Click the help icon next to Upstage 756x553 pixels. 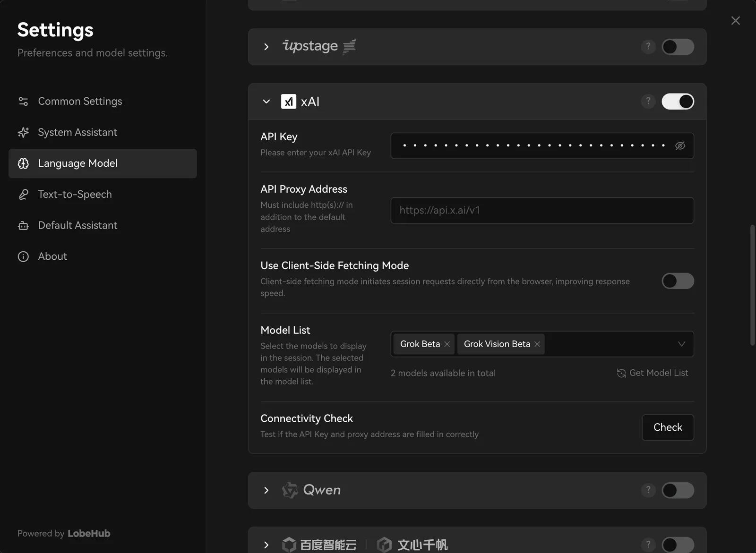coord(648,46)
